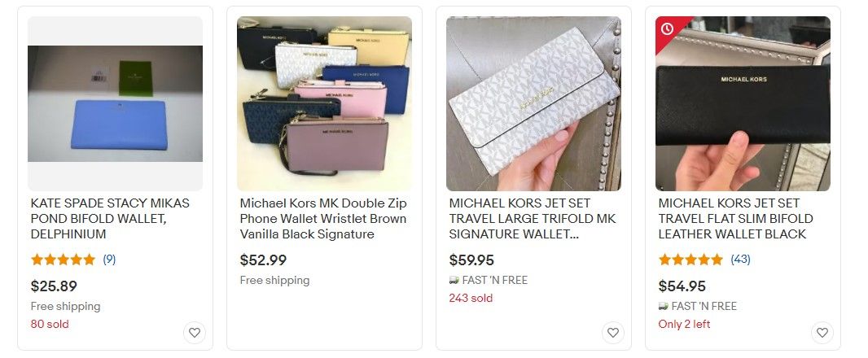Click the 243 sold label
This screenshot has width=868, height=358.
pos(471,299)
